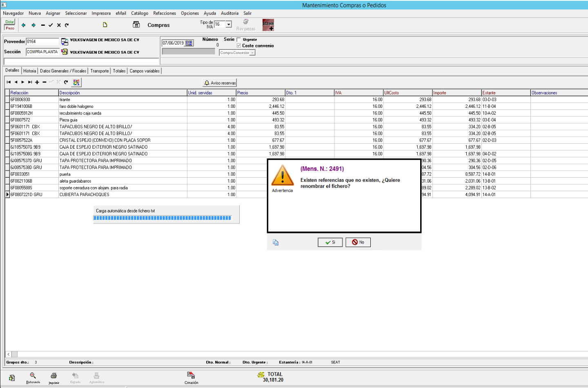The image size is (588, 388).
Task: Click the Creación icon in bottom toolbar
Action: point(191,375)
